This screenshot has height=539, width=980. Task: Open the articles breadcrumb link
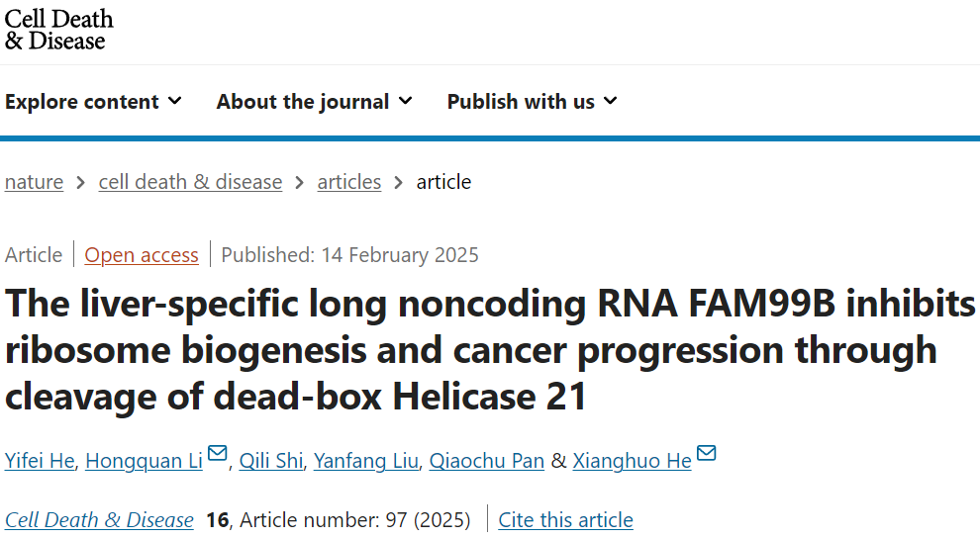[x=348, y=182]
